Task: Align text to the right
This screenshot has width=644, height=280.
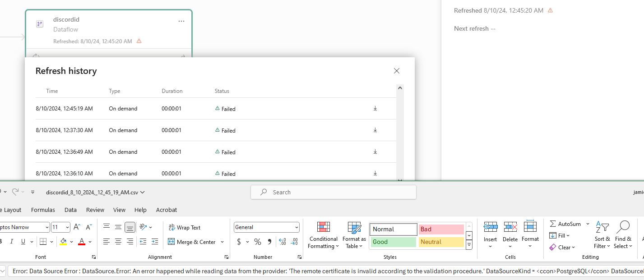Action: 130,242
